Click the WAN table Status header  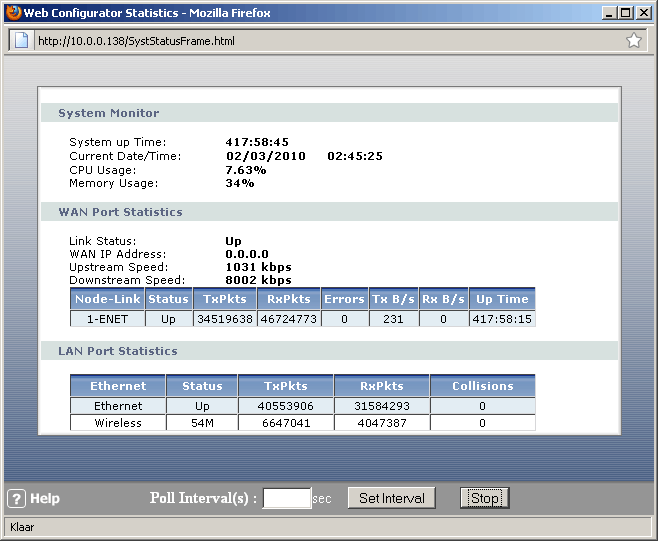coord(168,299)
